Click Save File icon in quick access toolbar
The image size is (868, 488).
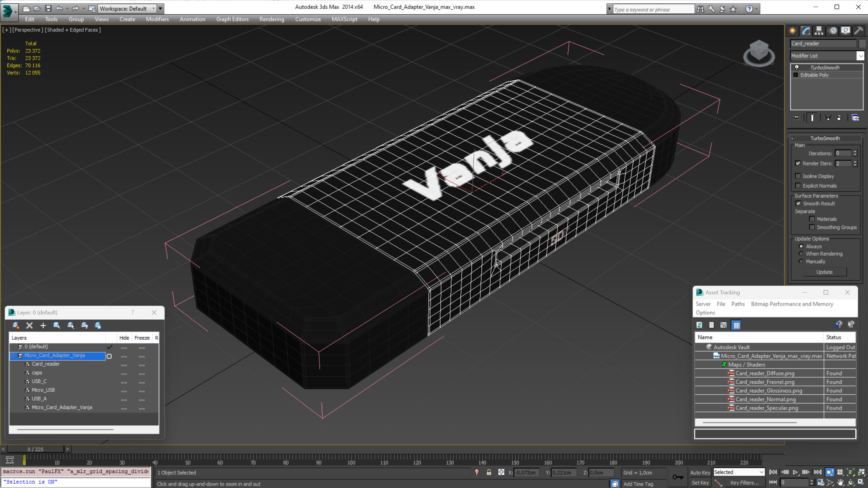pos(48,9)
